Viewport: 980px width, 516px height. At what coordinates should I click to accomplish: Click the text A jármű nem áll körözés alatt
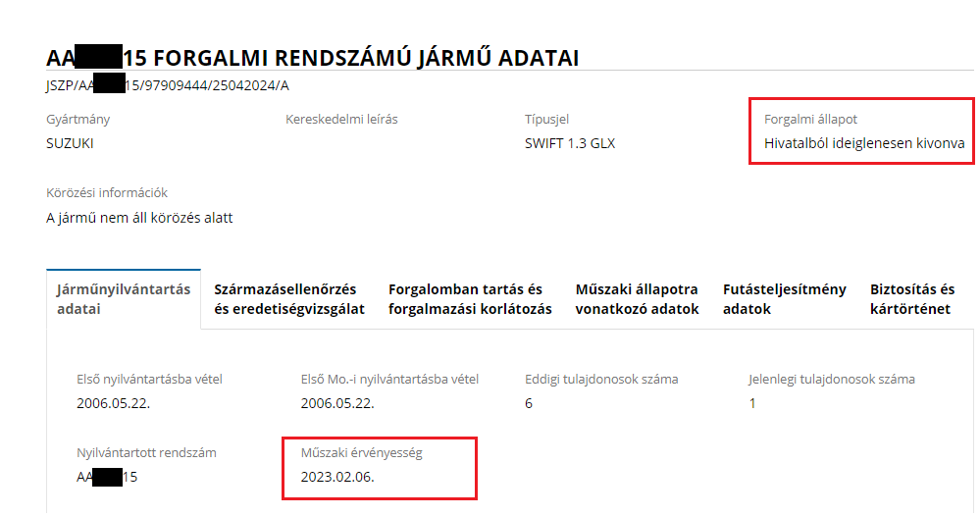[139, 218]
